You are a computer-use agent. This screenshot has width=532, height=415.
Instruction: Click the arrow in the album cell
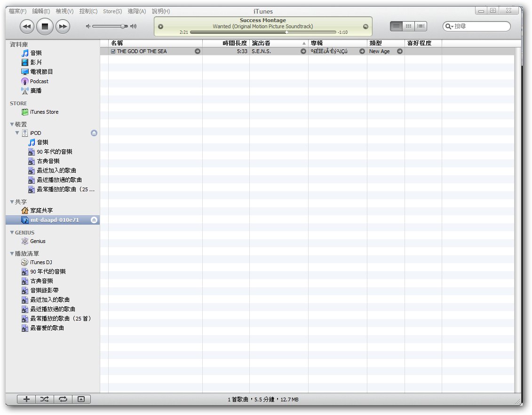coord(362,51)
